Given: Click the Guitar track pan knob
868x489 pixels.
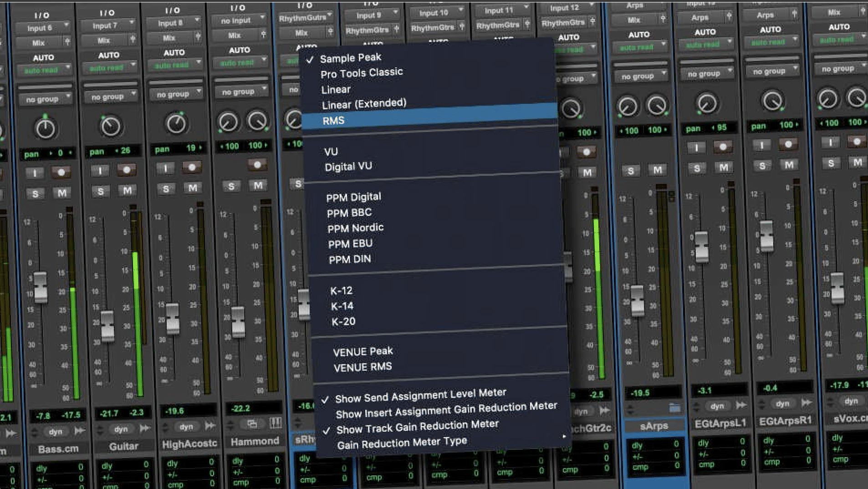Looking at the screenshot, I should click(111, 126).
